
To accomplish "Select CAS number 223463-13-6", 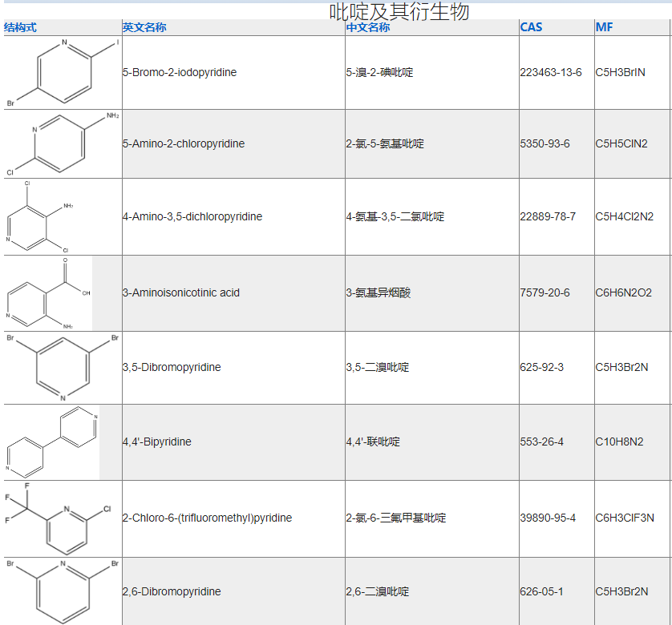I will 551,73.
